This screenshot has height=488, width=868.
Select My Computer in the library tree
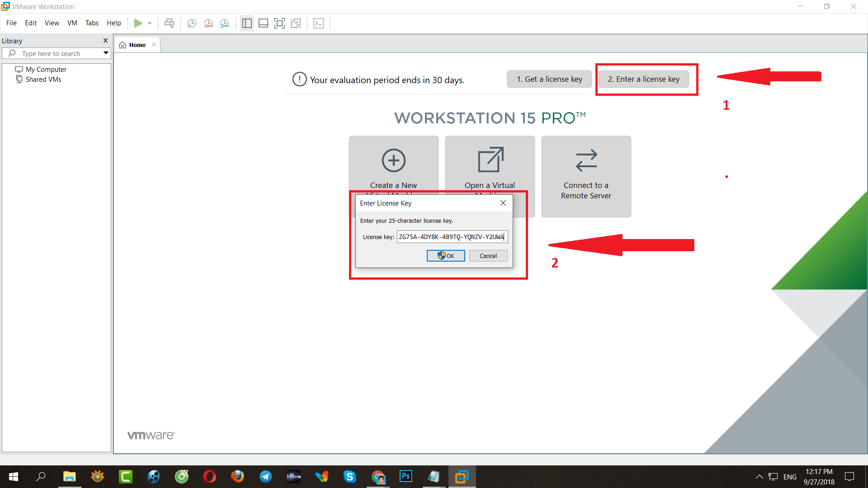point(46,69)
